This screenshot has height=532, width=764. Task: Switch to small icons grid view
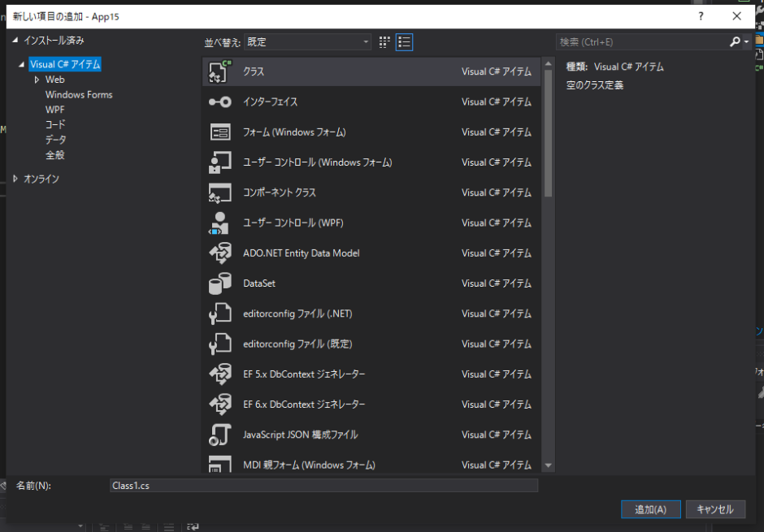click(x=385, y=42)
